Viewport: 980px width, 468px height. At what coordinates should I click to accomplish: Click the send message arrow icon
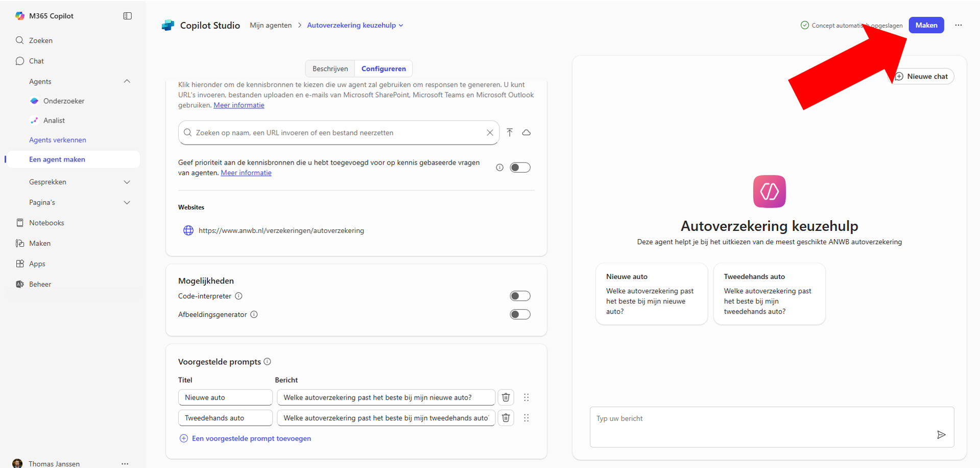tap(941, 435)
